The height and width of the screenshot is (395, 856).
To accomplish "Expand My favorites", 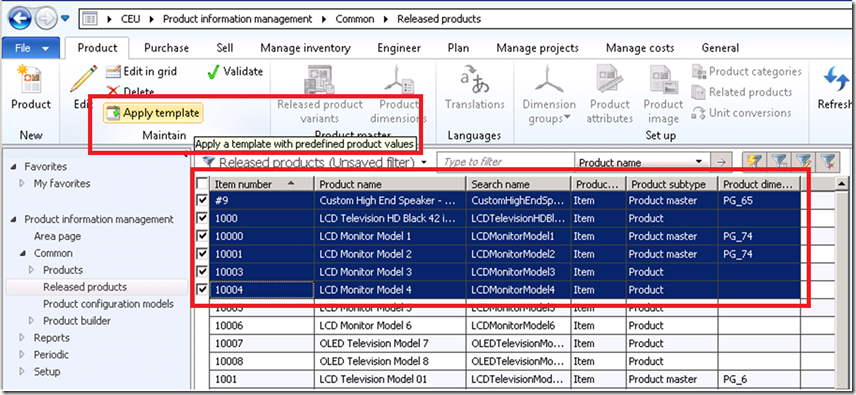I will (22, 184).
